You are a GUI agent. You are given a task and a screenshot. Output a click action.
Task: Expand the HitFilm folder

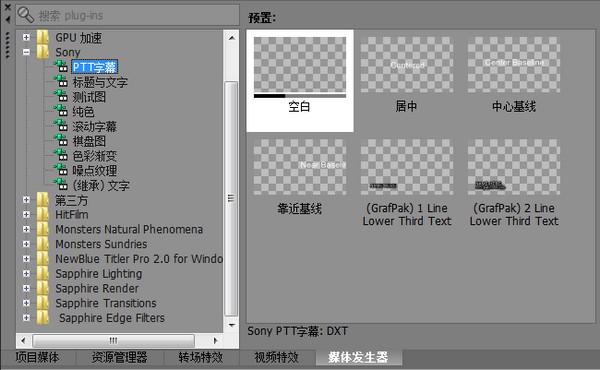26,214
